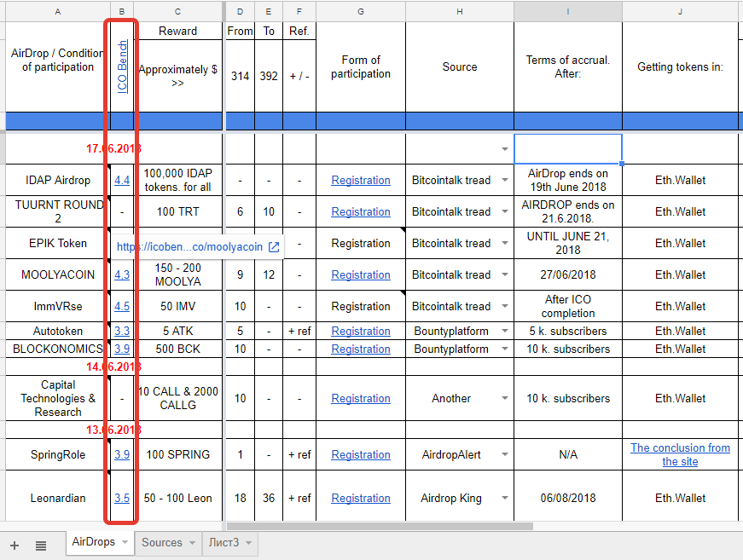The height and width of the screenshot is (560, 743).
Task: Open Source dropdown in TUURNT ROUND 2 row
Action: [505, 211]
